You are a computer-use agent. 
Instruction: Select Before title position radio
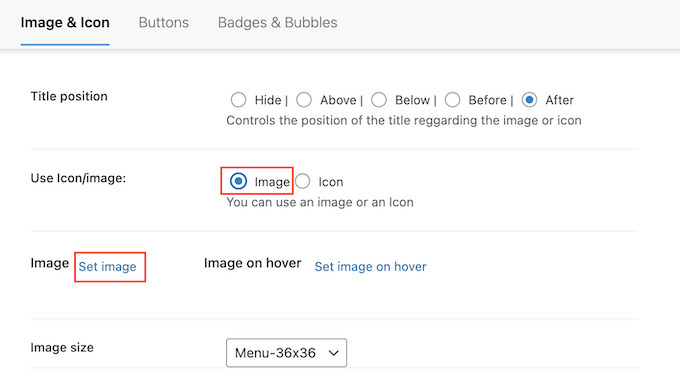point(452,100)
